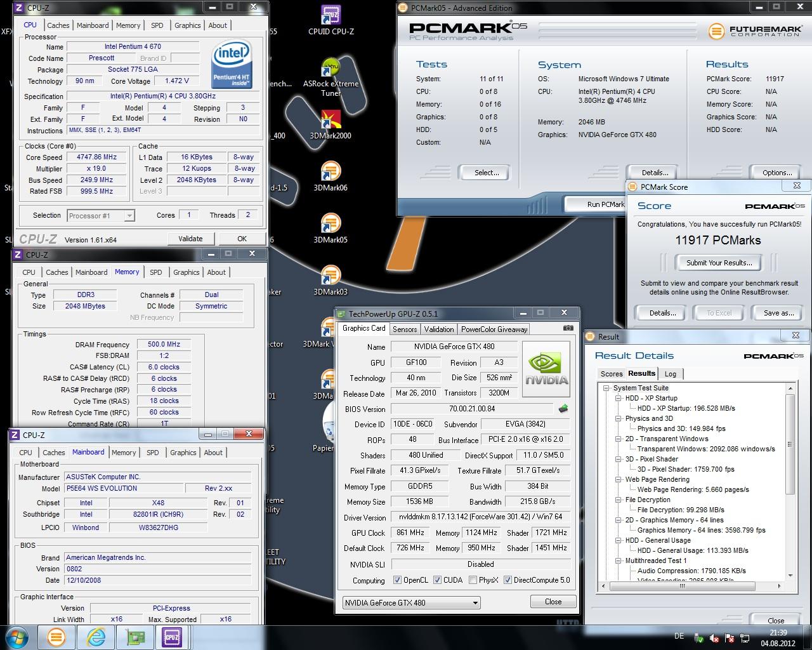Open the 3DMark2000 desktop shortcut
This screenshot has height=650, width=812.
[331, 124]
